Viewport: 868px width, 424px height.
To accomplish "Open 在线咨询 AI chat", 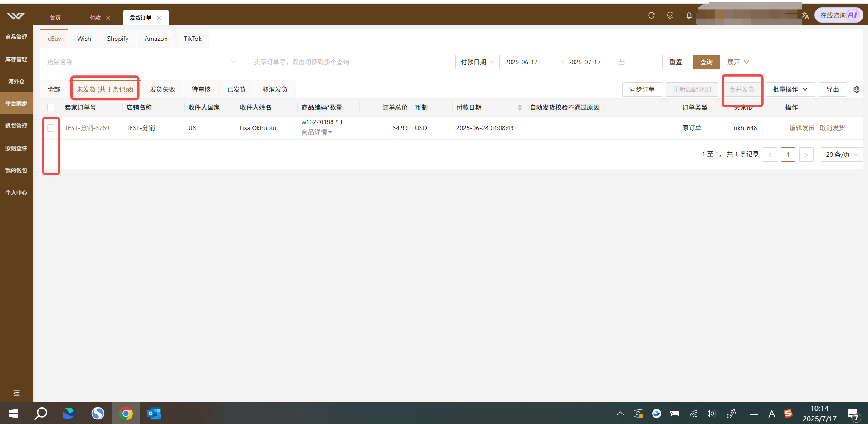I will 839,15.
